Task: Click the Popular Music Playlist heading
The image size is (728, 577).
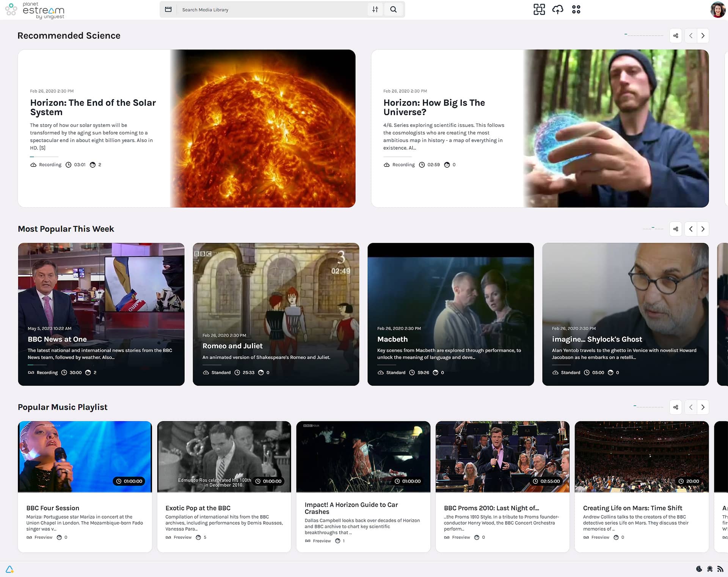Action: [63, 407]
